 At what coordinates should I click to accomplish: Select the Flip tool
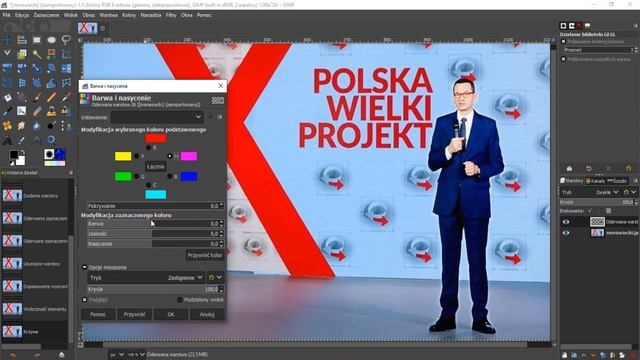[66, 68]
